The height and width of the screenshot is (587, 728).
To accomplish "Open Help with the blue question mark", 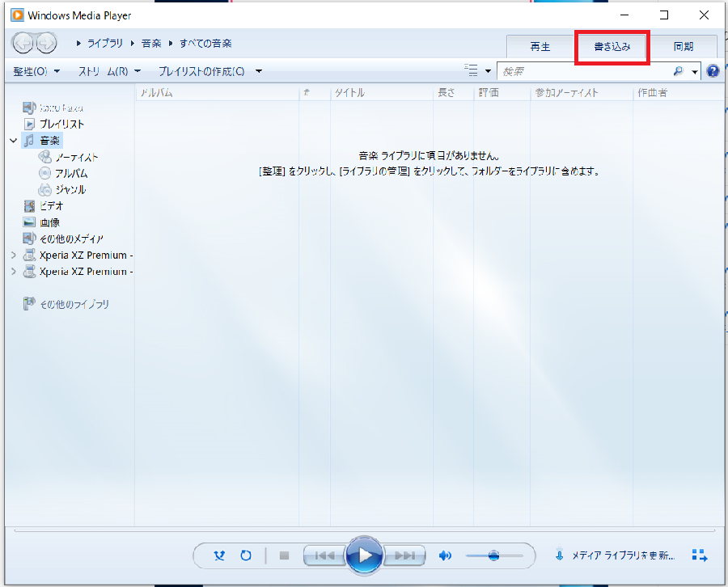I will click(713, 71).
